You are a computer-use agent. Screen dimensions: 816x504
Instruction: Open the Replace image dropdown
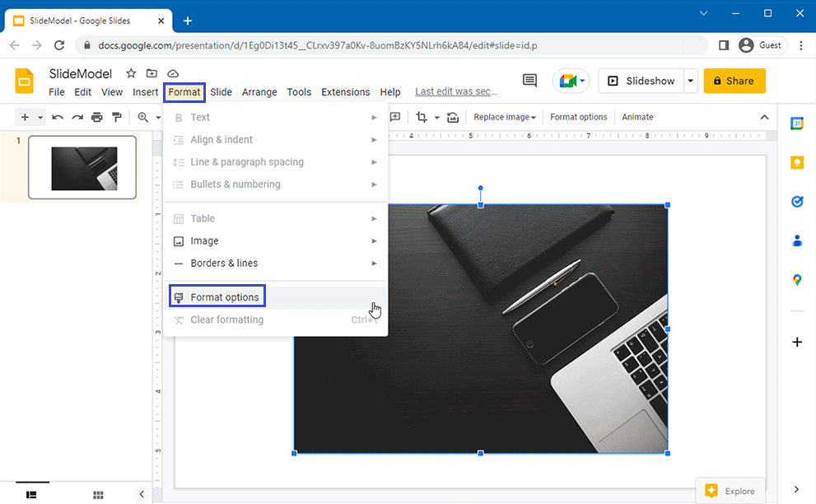tap(504, 117)
